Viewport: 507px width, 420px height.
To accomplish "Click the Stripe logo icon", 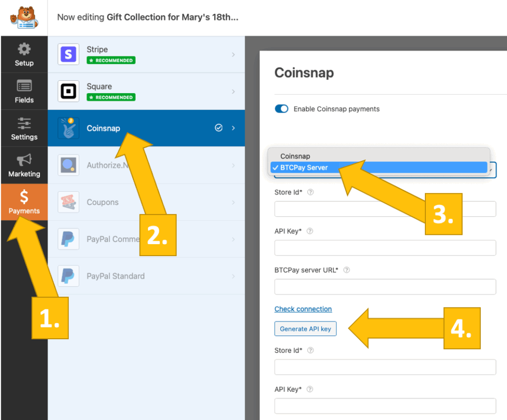I will (68, 54).
